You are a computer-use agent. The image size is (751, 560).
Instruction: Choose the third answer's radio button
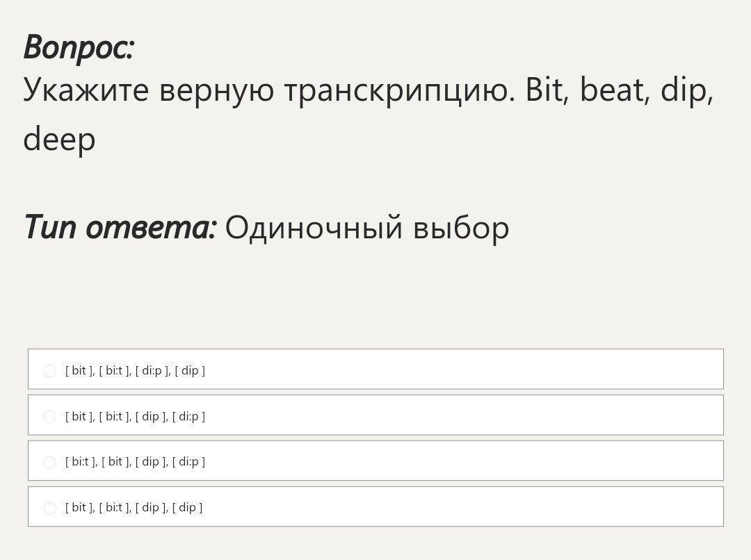49,463
